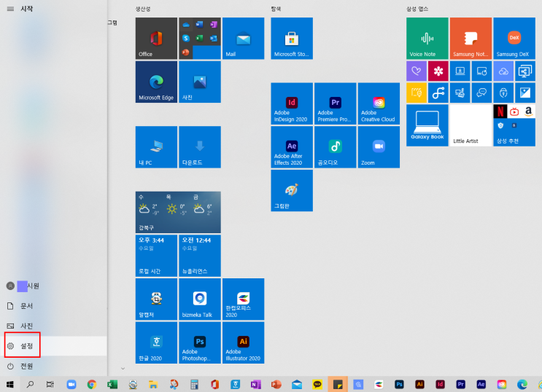542x392 pixels.
Task: Open the 로컬 시간 clock tile
Action: 156,256
